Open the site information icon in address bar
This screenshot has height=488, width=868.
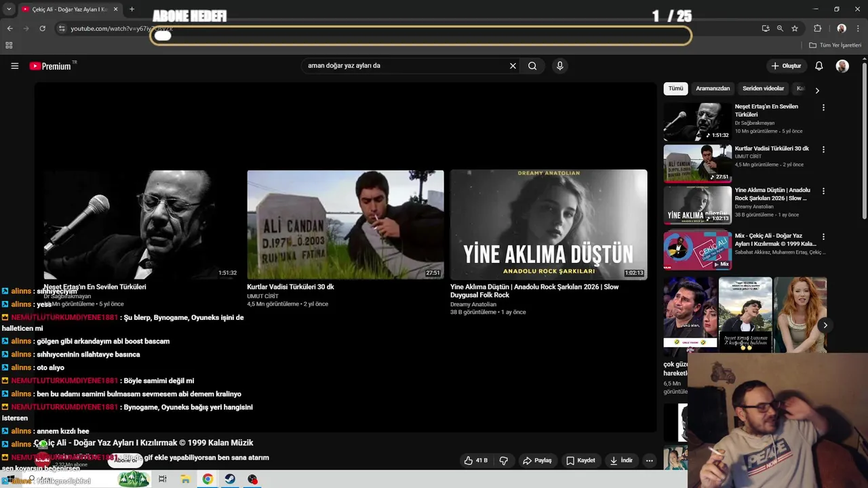tap(62, 28)
